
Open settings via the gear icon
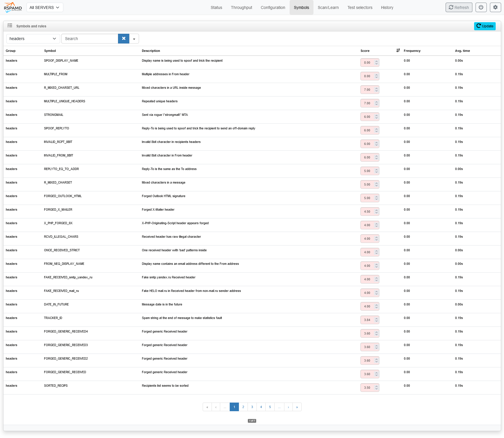pyautogui.click(x=495, y=7)
